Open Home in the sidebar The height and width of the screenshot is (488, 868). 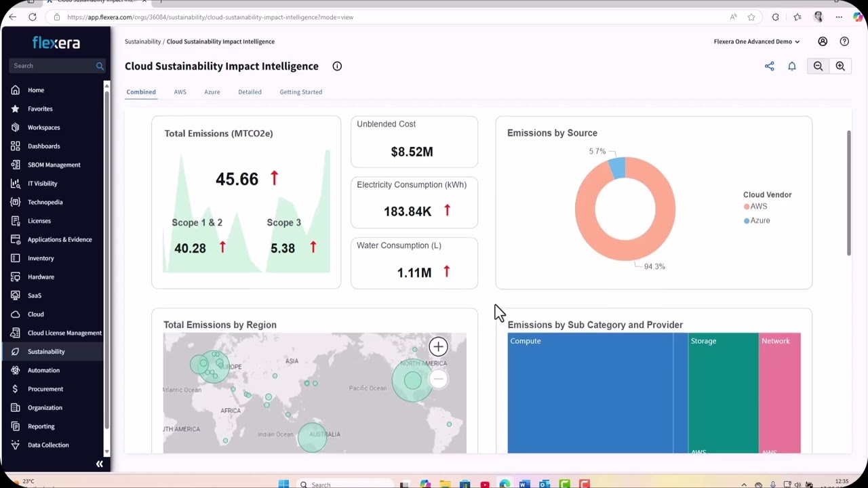(36, 90)
